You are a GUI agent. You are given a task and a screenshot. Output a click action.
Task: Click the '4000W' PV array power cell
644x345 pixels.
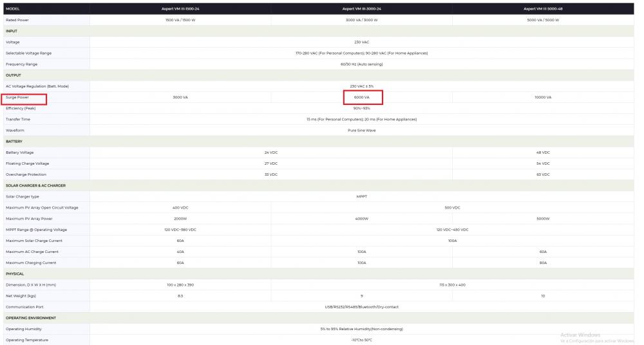[362, 218]
